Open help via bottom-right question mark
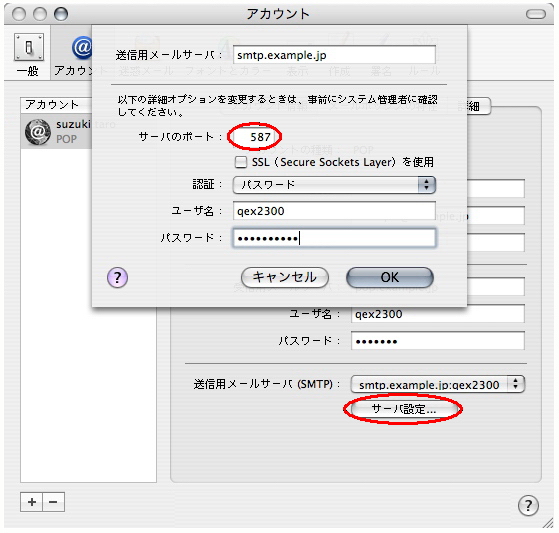559x533 pixels. (x=528, y=505)
